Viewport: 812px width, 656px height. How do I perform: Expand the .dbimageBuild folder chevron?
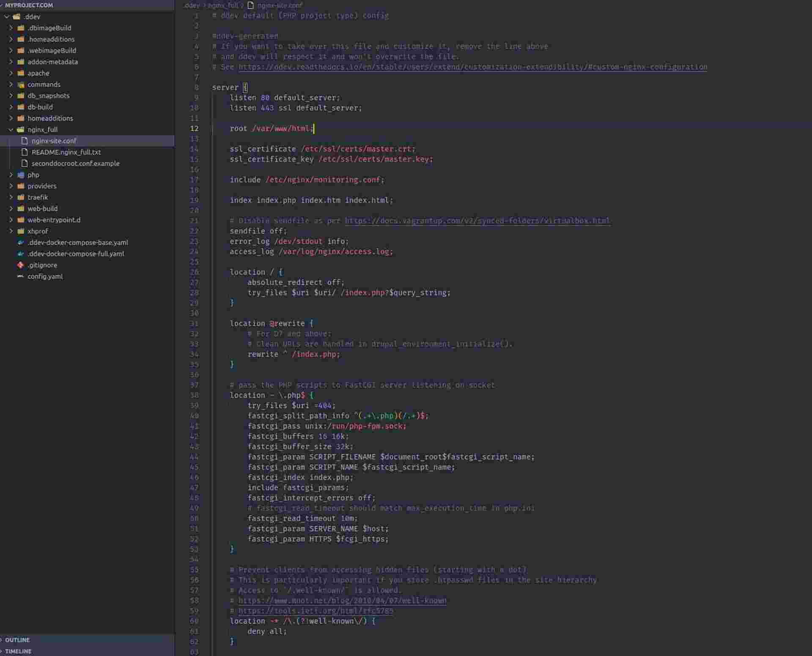[x=11, y=28]
